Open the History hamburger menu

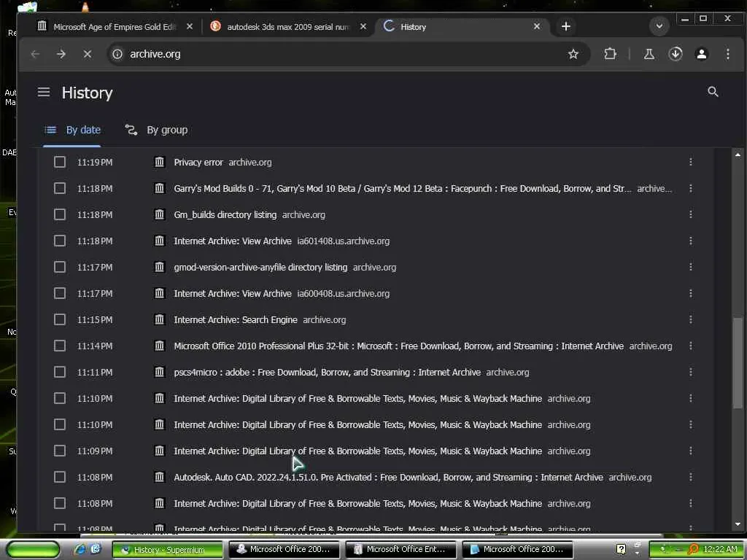(44, 92)
